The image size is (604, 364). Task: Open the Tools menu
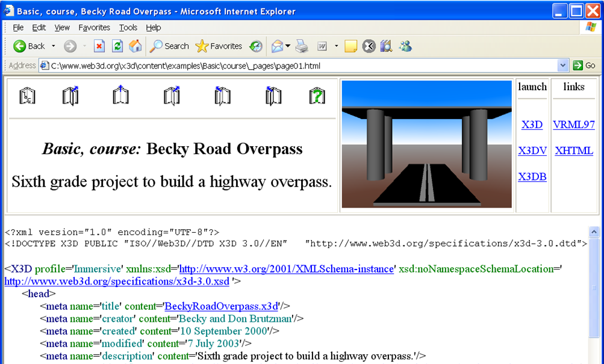click(x=128, y=28)
